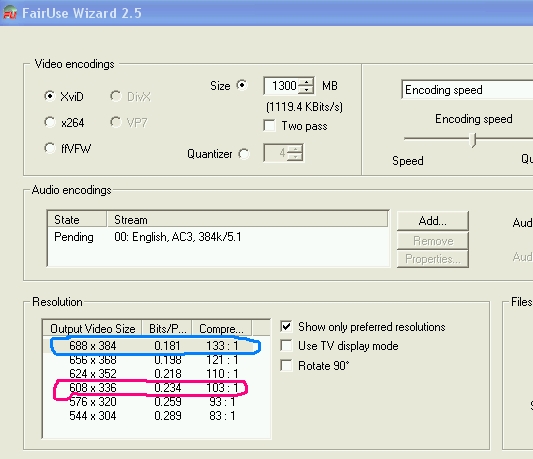The image size is (533, 459).
Task: Select the Size radio button
Action: coord(242,85)
